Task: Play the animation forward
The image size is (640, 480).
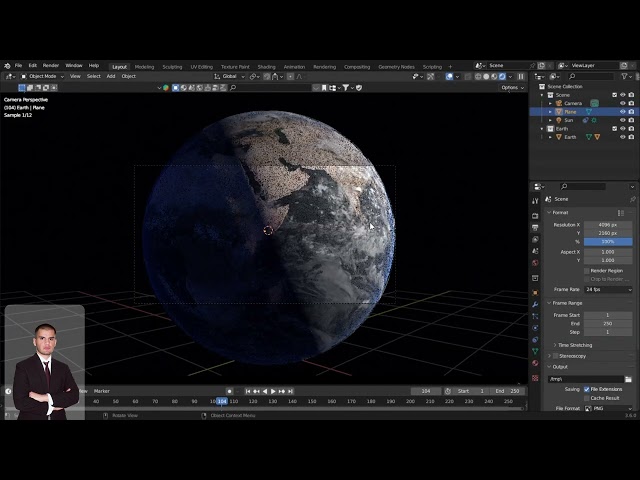Action: point(273,391)
